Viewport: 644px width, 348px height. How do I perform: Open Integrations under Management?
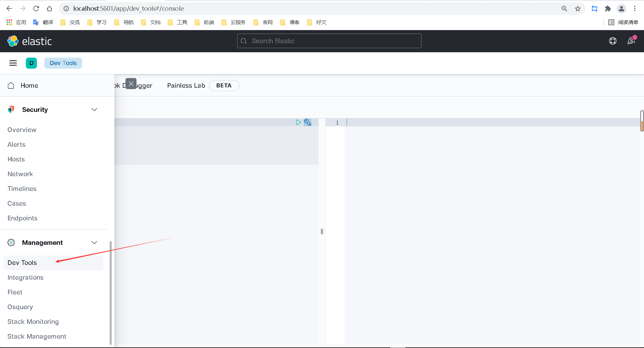click(25, 277)
